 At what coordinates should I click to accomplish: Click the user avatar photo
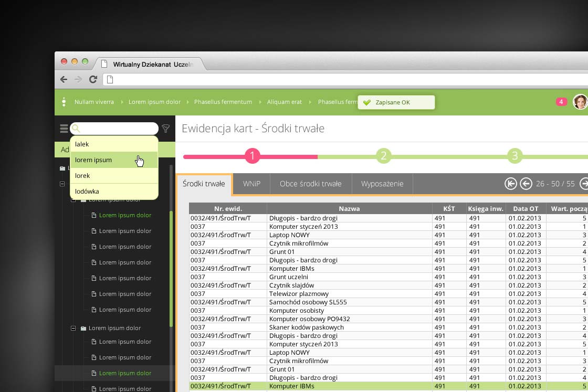pyautogui.click(x=580, y=102)
